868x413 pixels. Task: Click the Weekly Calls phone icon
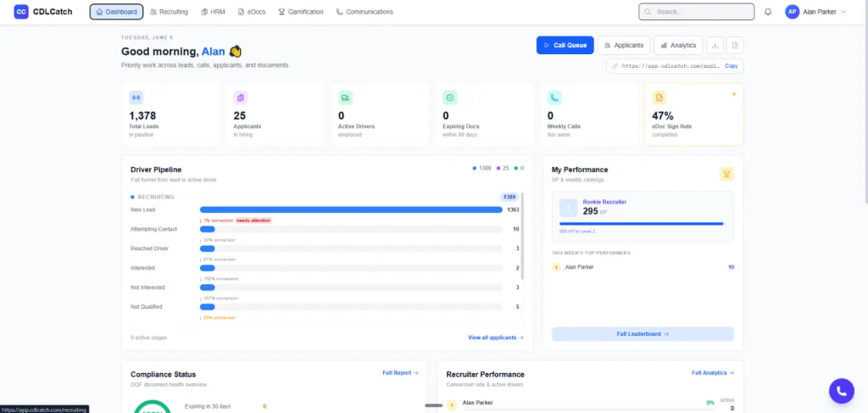tap(554, 98)
